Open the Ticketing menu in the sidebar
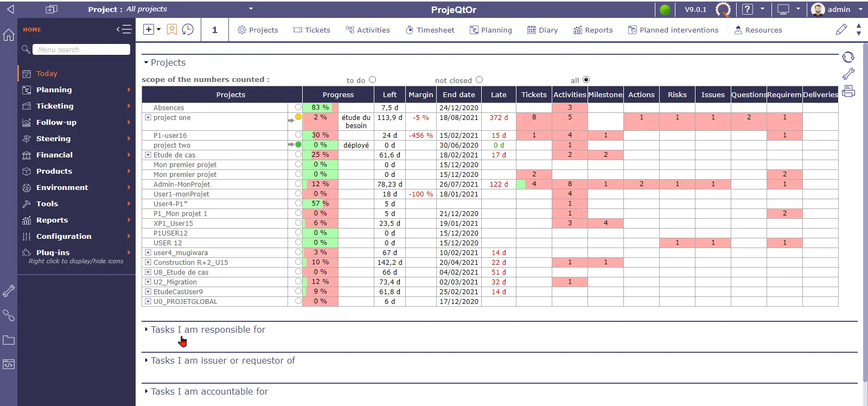The width and height of the screenshot is (868, 406). click(76, 106)
